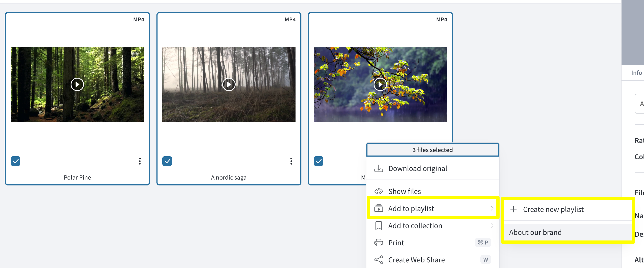Play the Polar Pine video
Screen dimensions: 644x268
77,84
